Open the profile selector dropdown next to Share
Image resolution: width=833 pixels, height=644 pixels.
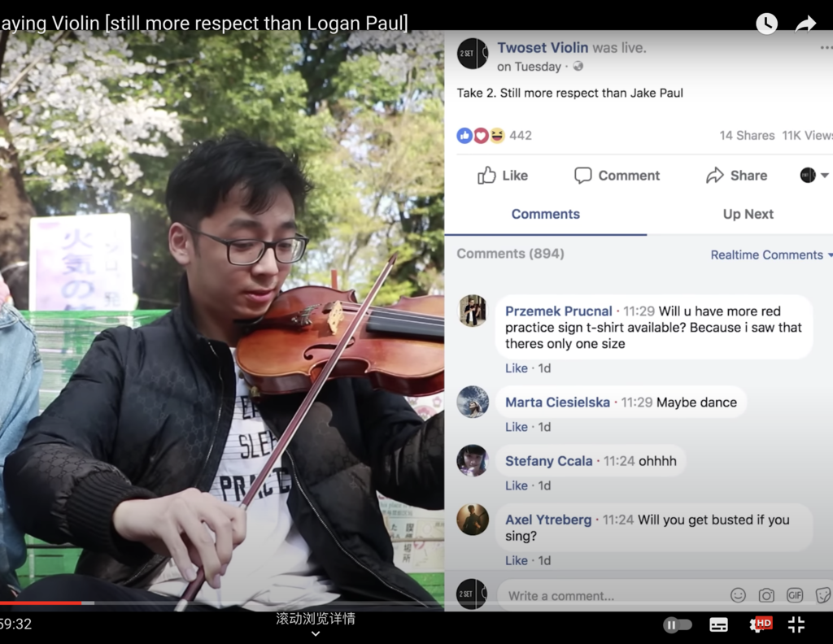[x=814, y=175]
